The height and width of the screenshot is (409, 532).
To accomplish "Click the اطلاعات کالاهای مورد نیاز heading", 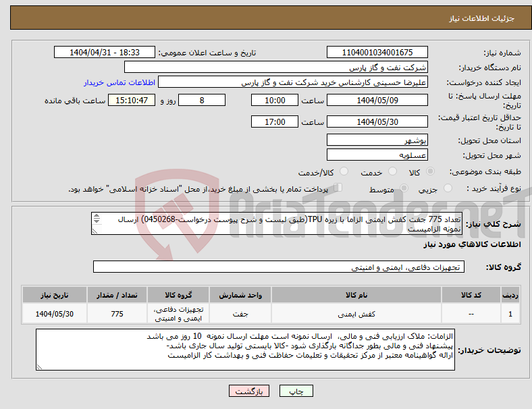I will coord(472,244).
